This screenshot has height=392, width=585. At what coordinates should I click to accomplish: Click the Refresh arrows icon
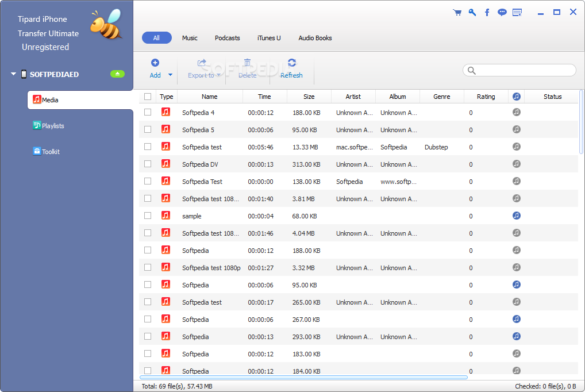pyautogui.click(x=292, y=63)
